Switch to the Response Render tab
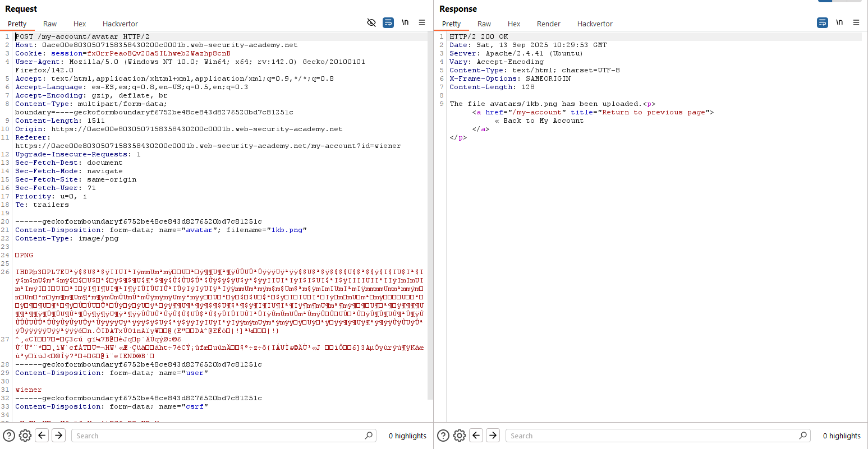Viewport: 868px width, 449px height. [548, 24]
